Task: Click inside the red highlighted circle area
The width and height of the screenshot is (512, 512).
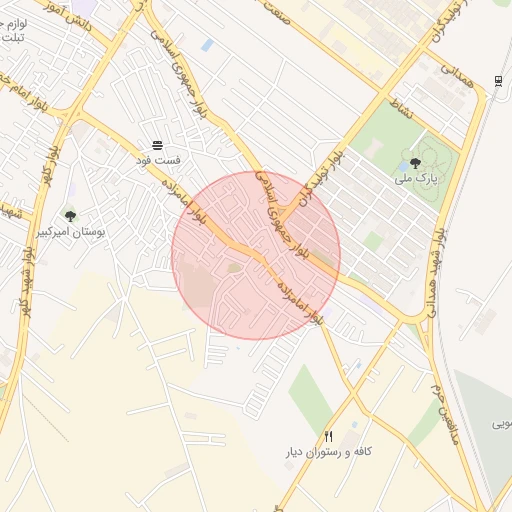Action: [256, 256]
